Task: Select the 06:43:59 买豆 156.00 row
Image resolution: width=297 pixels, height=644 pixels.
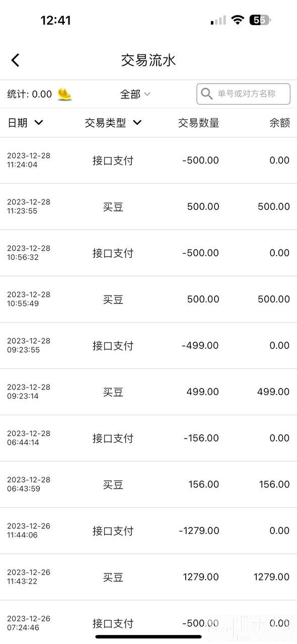Action: (148, 485)
